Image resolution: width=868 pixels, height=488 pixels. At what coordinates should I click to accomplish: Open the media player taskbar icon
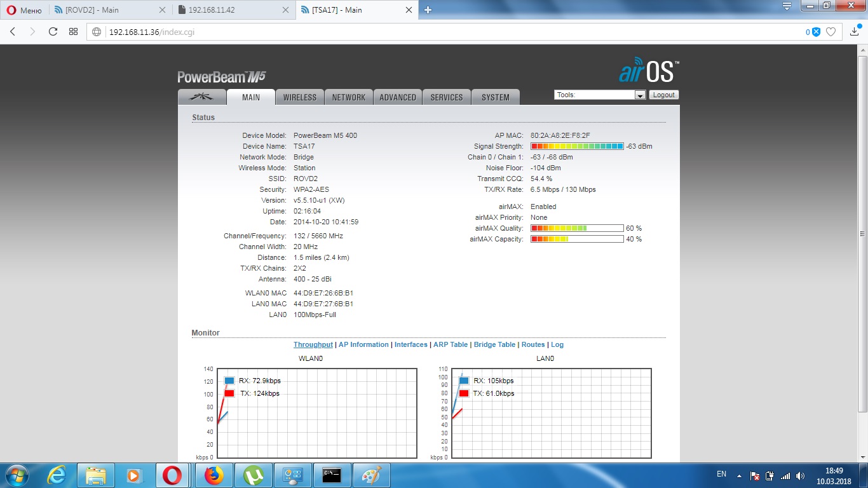133,475
